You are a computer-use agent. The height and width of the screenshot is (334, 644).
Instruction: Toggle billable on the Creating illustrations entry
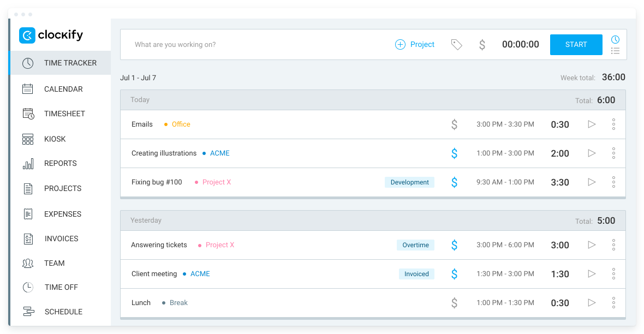tap(455, 153)
